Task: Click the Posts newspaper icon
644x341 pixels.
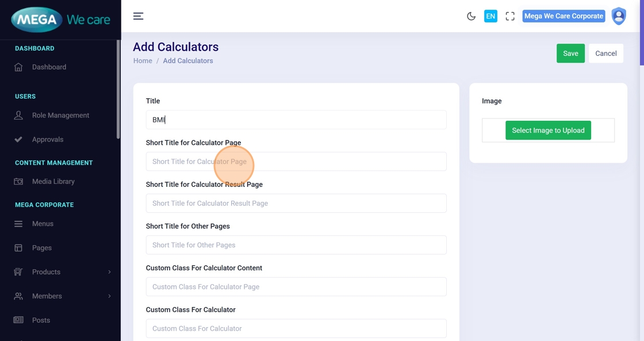Action: (x=18, y=320)
